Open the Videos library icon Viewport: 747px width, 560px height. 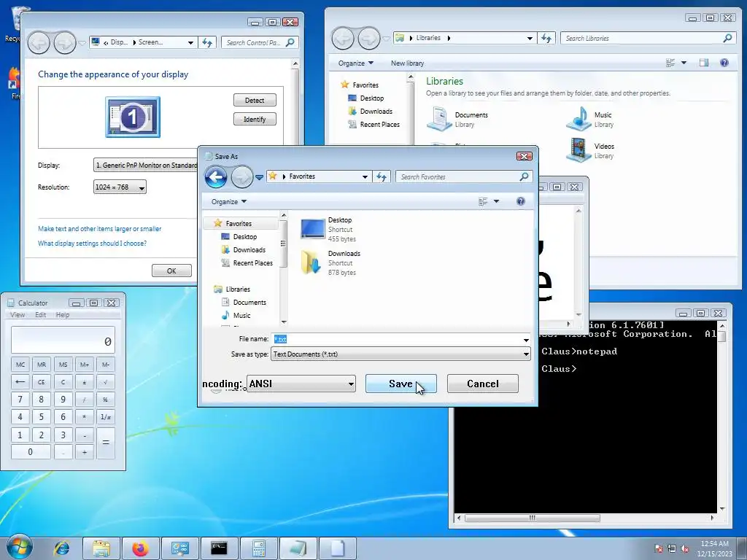578,150
